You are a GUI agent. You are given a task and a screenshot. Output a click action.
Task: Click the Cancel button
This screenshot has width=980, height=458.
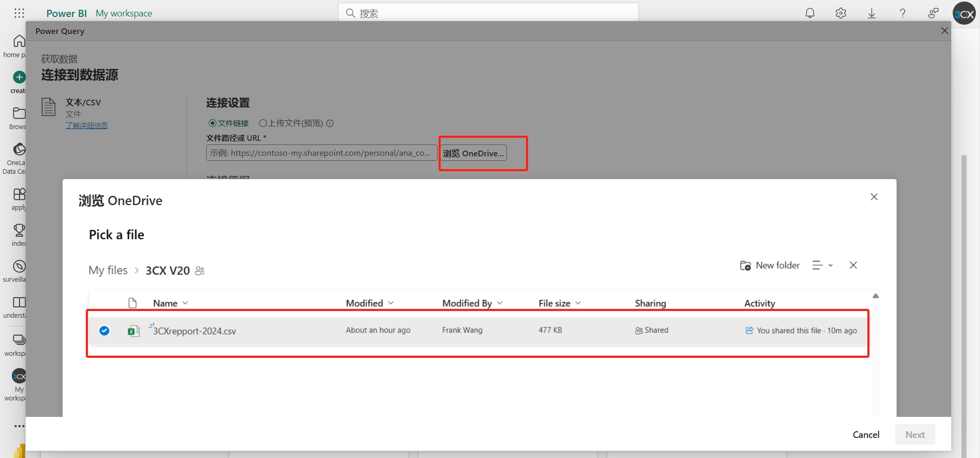tap(866, 435)
